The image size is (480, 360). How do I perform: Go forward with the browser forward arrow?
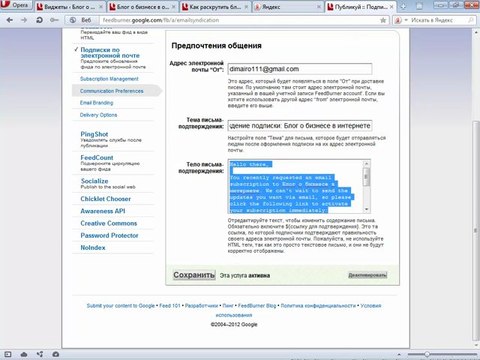pos(24,20)
